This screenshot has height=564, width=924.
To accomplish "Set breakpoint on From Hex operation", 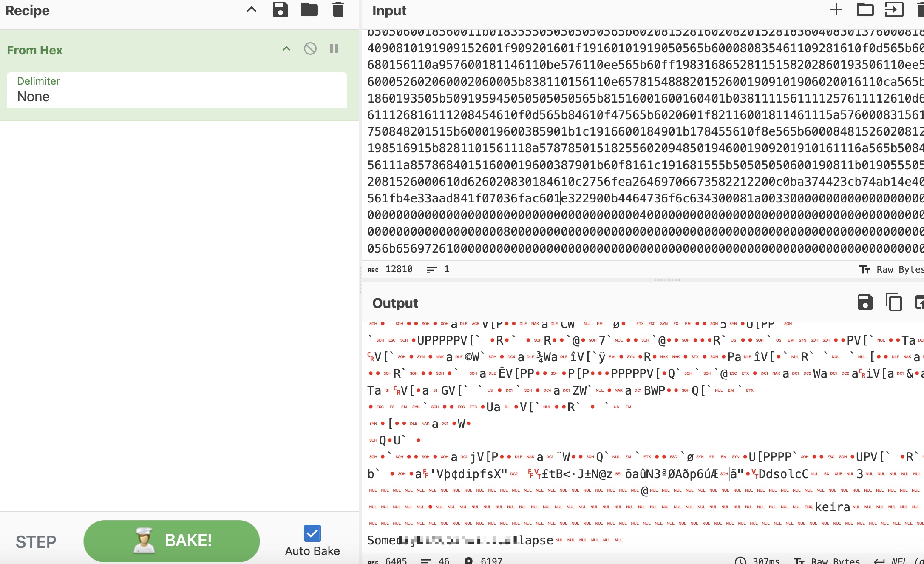I will (334, 49).
